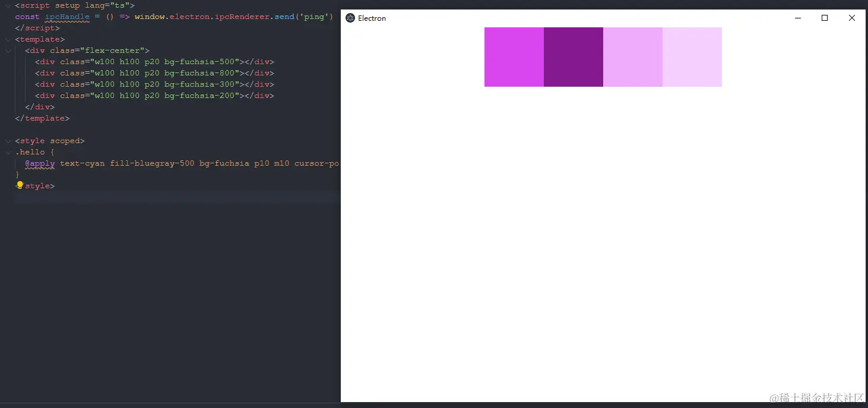
Task: Click the line containing bg-fuchsia-800
Action: [154, 73]
